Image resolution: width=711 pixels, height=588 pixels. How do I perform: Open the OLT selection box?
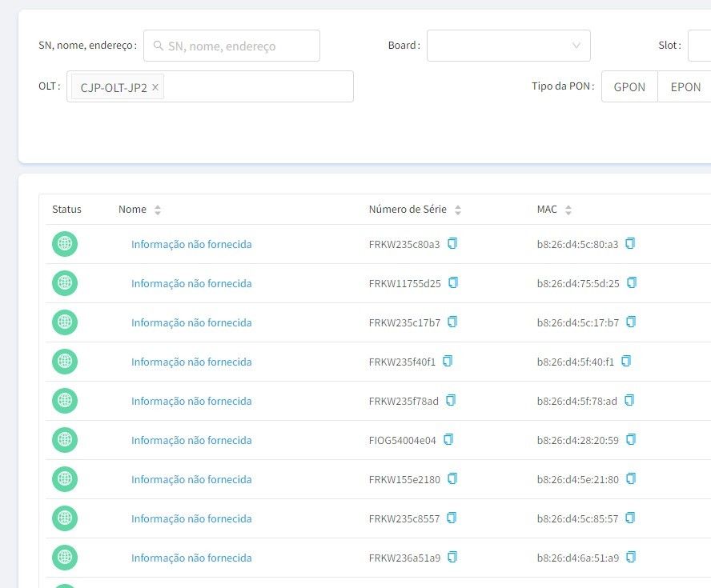(x=256, y=86)
